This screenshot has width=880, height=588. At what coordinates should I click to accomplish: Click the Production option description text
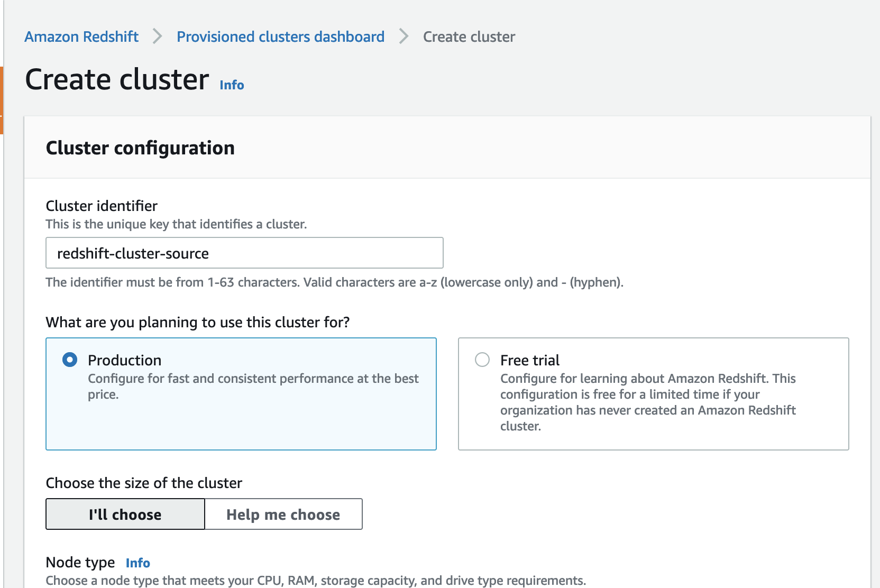(253, 386)
